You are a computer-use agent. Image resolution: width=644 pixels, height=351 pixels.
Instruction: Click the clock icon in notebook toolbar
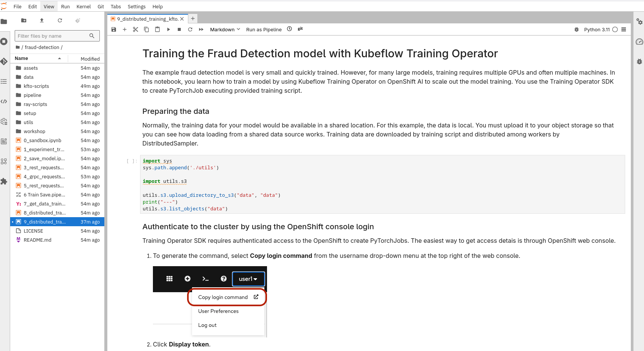(289, 29)
